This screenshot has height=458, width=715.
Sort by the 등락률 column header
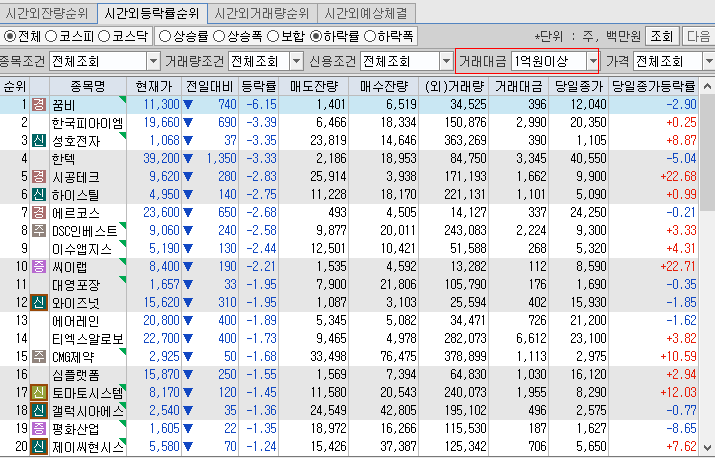coord(259,86)
